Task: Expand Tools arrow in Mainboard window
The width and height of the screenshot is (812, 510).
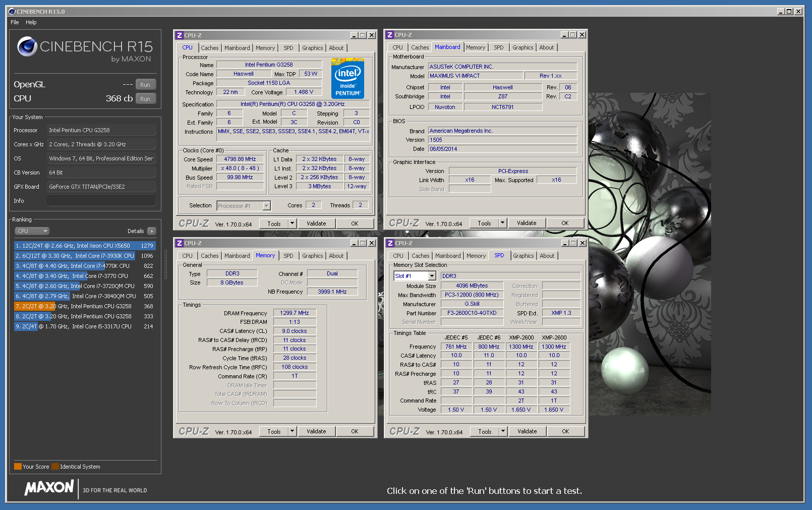Action: point(502,223)
